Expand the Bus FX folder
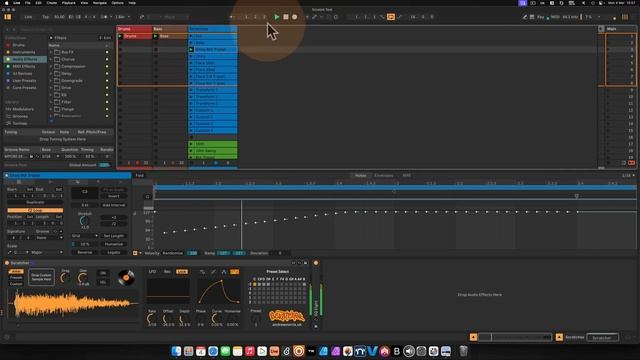This screenshot has height=360, width=640. click(x=51, y=52)
